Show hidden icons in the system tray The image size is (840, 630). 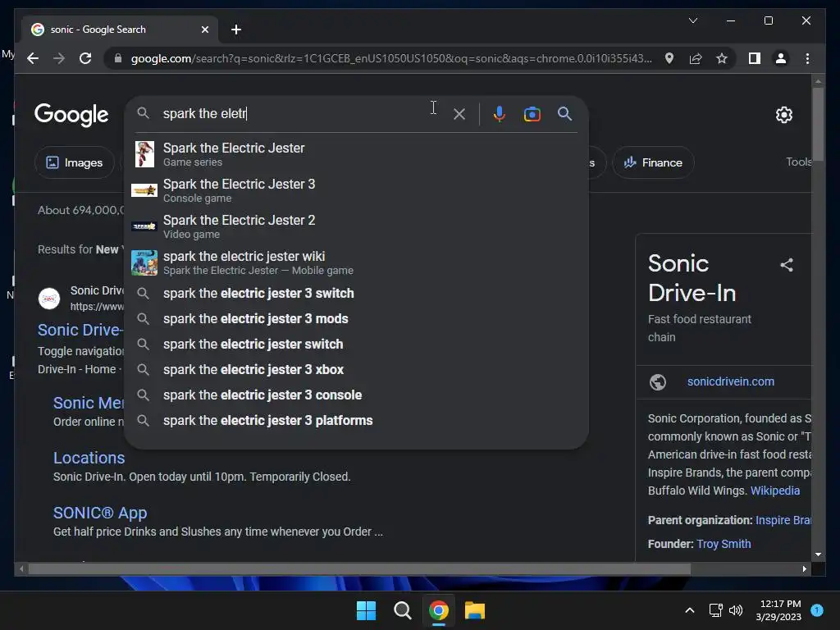tap(690, 610)
